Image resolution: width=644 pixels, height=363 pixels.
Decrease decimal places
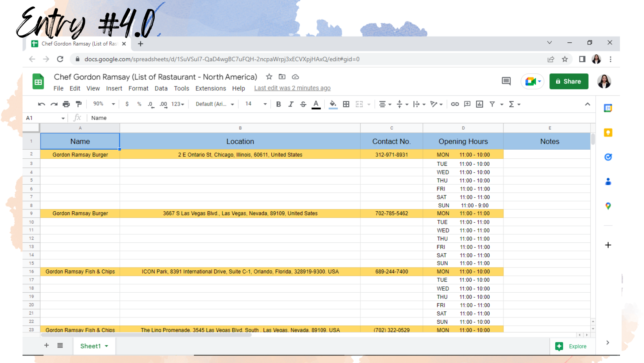[x=151, y=104]
